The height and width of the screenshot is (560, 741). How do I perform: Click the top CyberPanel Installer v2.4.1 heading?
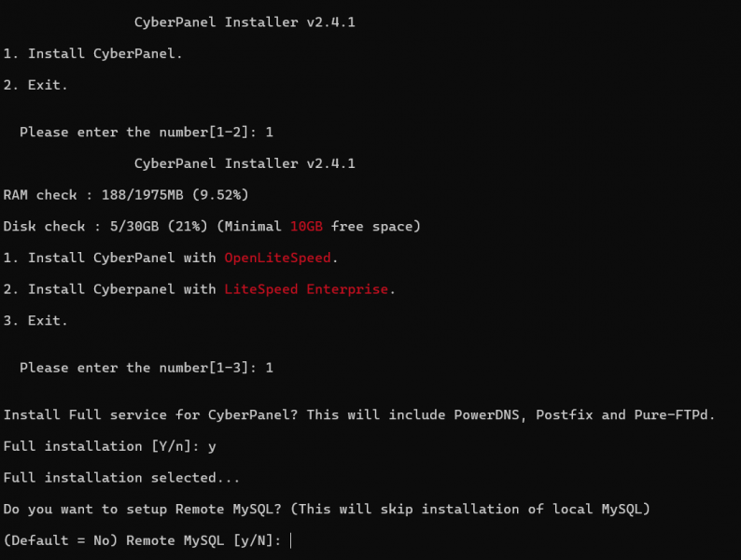(x=245, y=22)
